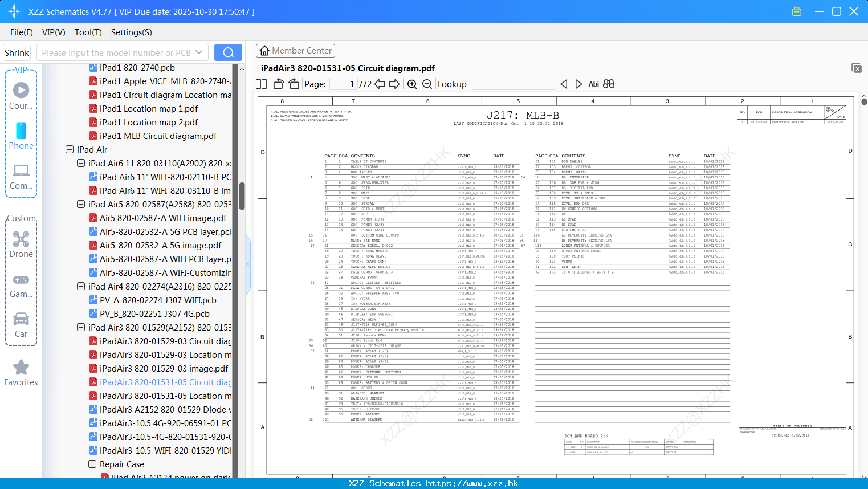Collapse iPad Air4 820-02274 node
The height and width of the screenshot is (489, 868).
81,286
